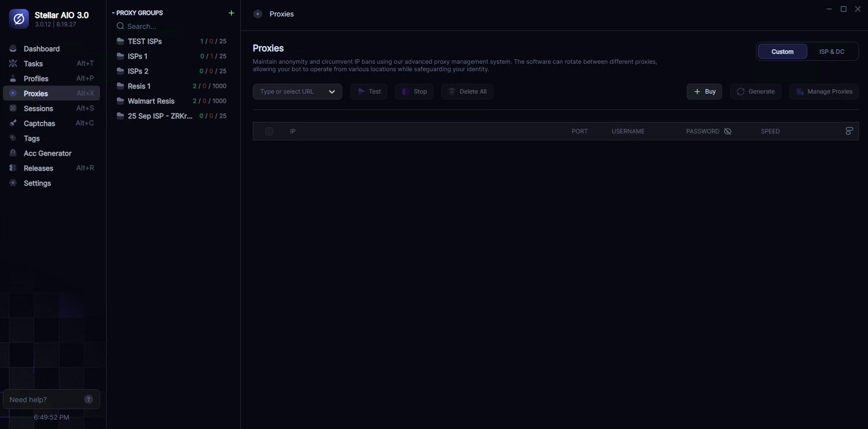Screen dimensions: 868x429
Task: Click the Walmart Resis folder icon
Action: (x=120, y=101)
